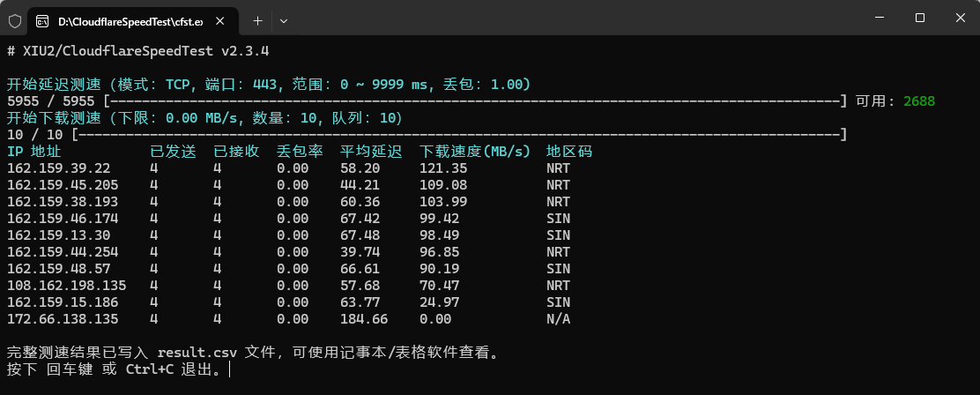Click the download speed value 121.35
This screenshot has width=980, height=395.
pyautogui.click(x=443, y=168)
